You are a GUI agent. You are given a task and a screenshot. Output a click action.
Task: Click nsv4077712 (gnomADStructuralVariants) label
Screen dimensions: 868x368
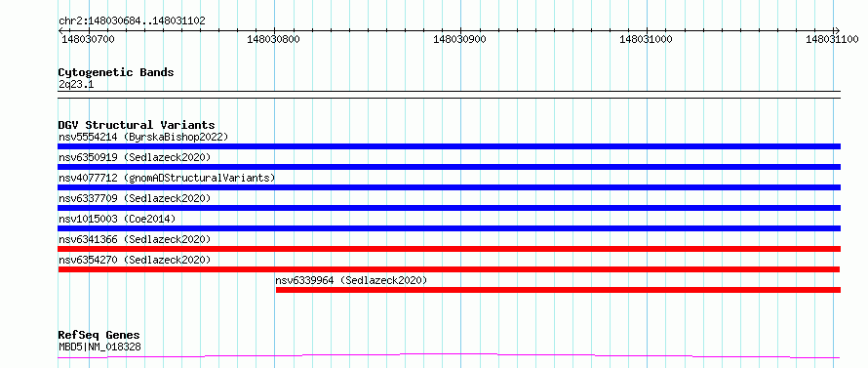[167, 178]
